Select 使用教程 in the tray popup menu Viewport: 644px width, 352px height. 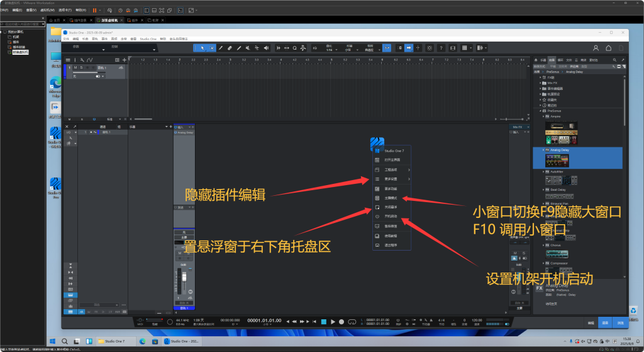(392, 236)
